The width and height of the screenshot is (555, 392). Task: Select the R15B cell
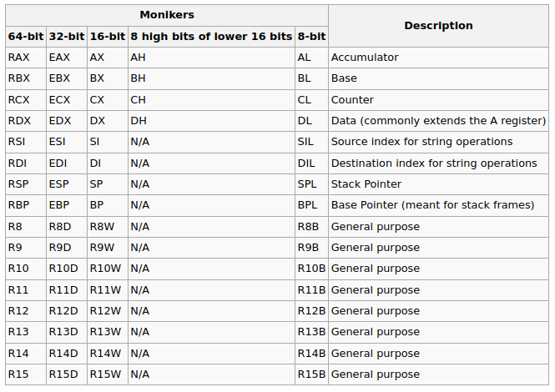pyautogui.click(x=311, y=374)
